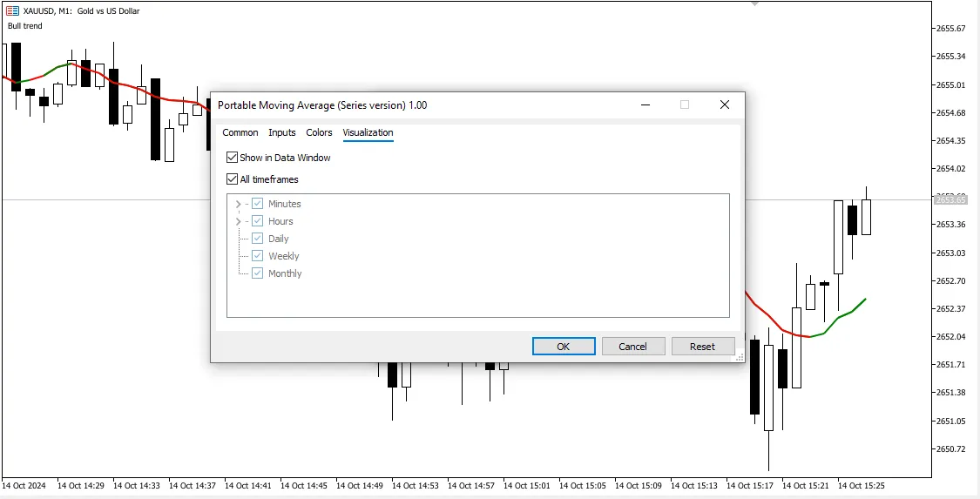Expand the Hours tree node arrow
This screenshot has height=499, width=980.
coord(238,221)
